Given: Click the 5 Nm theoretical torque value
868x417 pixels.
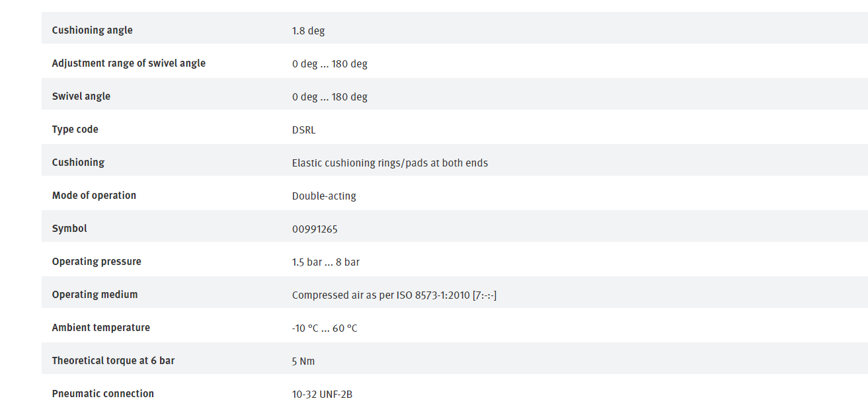Looking at the screenshot, I should (x=303, y=361).
